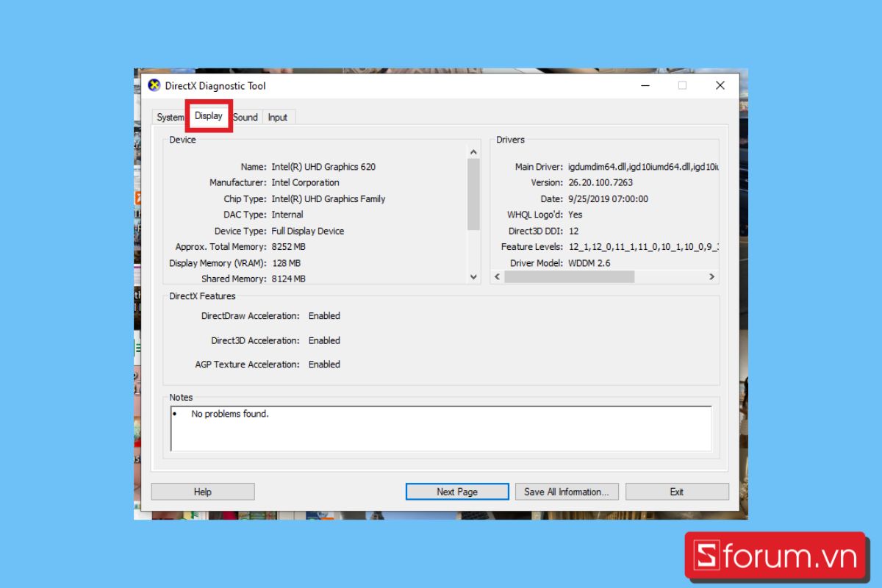Open the Input tab
882x588 pixels.
(278, 118)
